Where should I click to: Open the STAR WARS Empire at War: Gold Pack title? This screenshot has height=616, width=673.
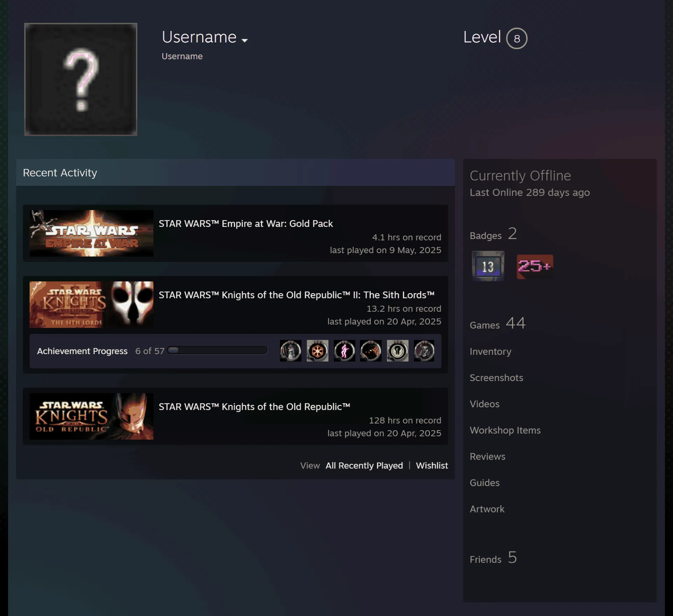[246, 224]
